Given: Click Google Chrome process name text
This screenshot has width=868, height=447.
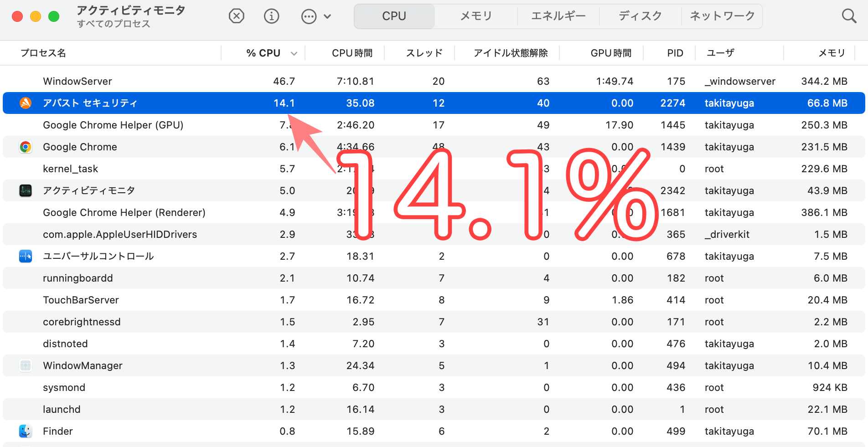Looking at the screenshot, I should pos(80,147).
